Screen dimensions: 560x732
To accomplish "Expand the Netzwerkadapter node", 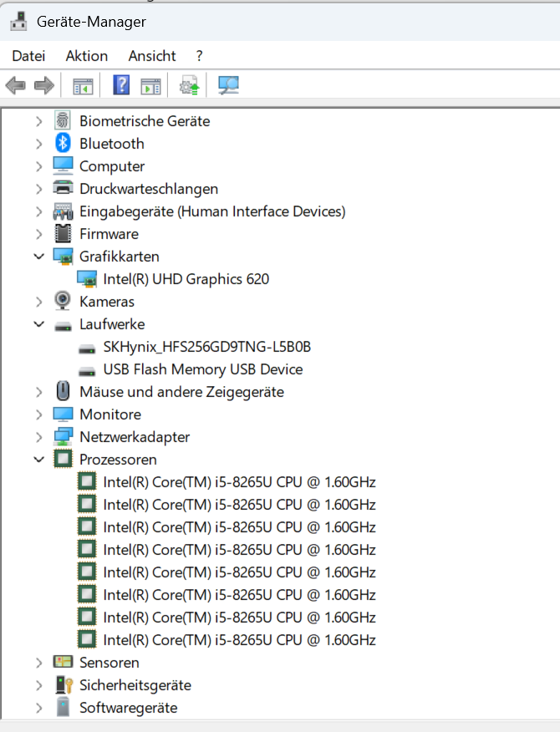I will (x=38, y=437).
